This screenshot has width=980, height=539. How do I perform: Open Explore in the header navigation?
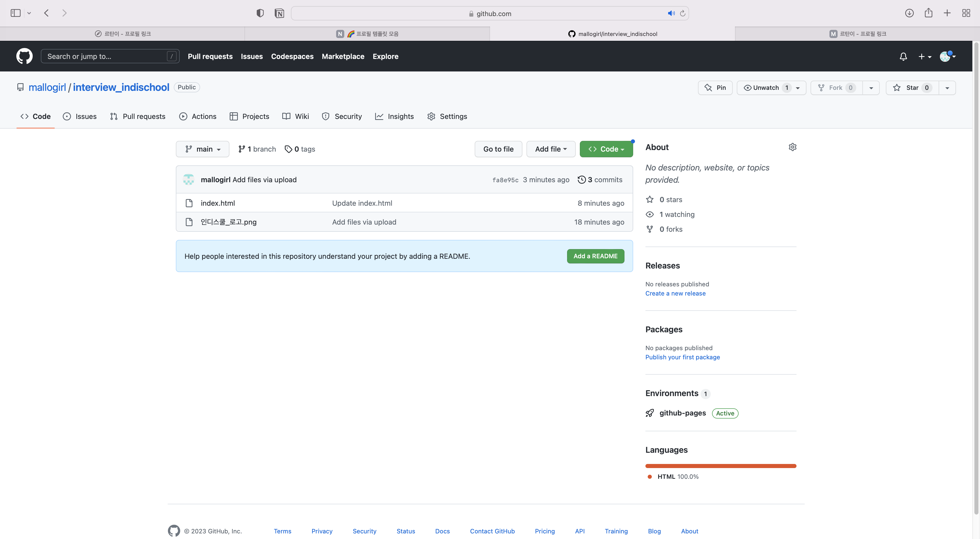point(385,56)
